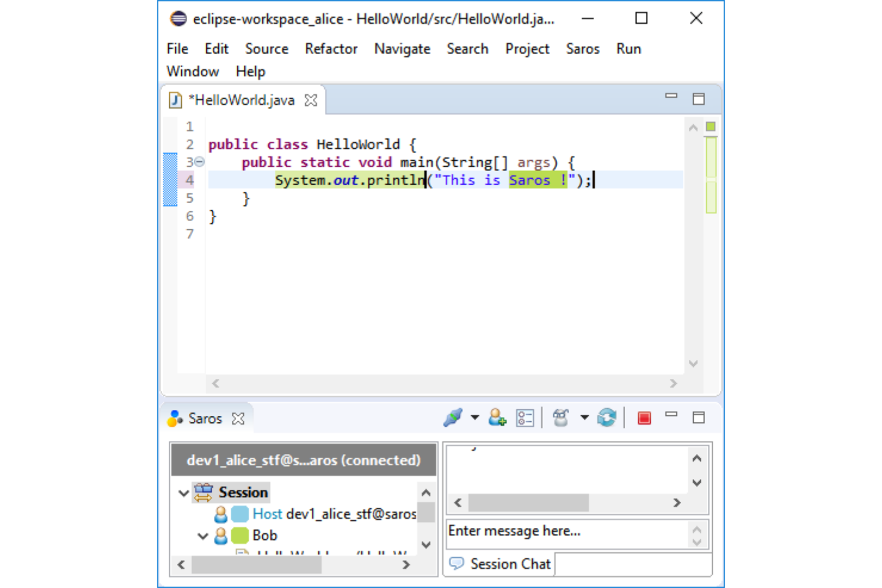The width and height of the screenshot is (882, 588).
Task: Open the Saros menu
Action: [582, 49]
